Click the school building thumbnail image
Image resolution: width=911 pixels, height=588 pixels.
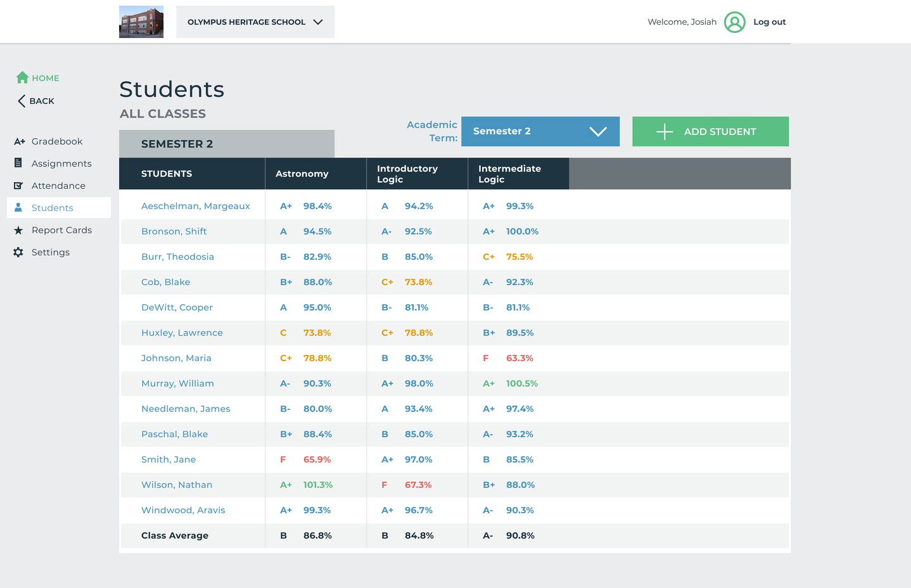(141, 22)
